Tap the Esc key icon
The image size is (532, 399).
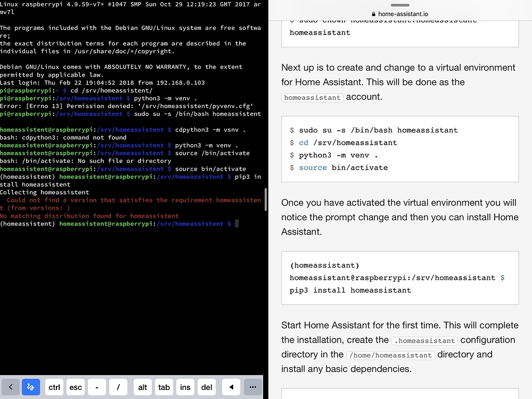[75, 387]
